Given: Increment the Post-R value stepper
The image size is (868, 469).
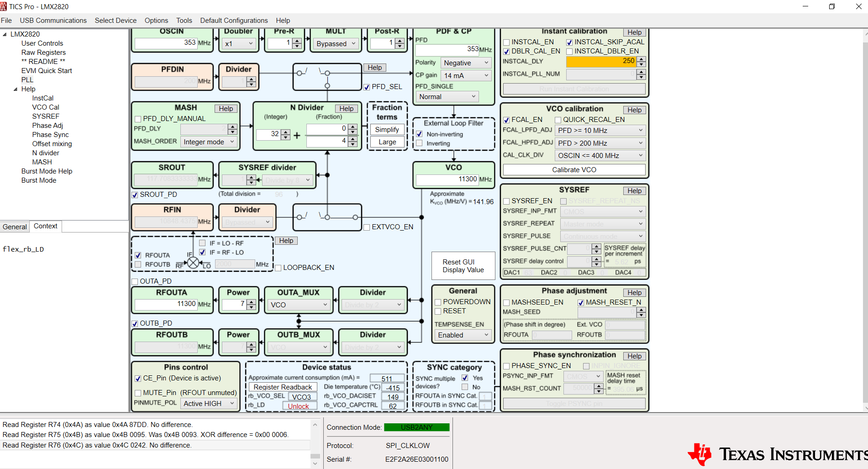Looking at the screenshot, I should tap(400, 41).
